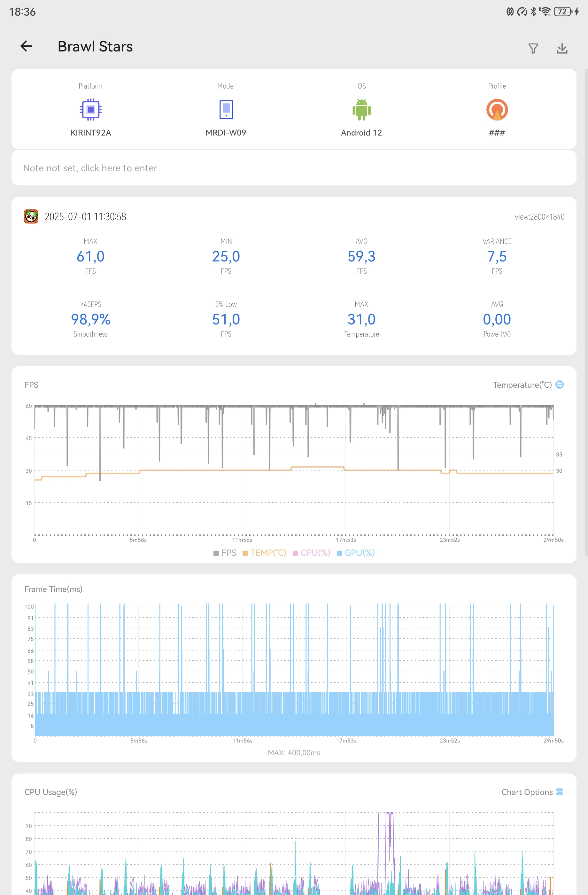
Task: Tap the KIRINT92A platform chip icon
Action: coord(91,109)
